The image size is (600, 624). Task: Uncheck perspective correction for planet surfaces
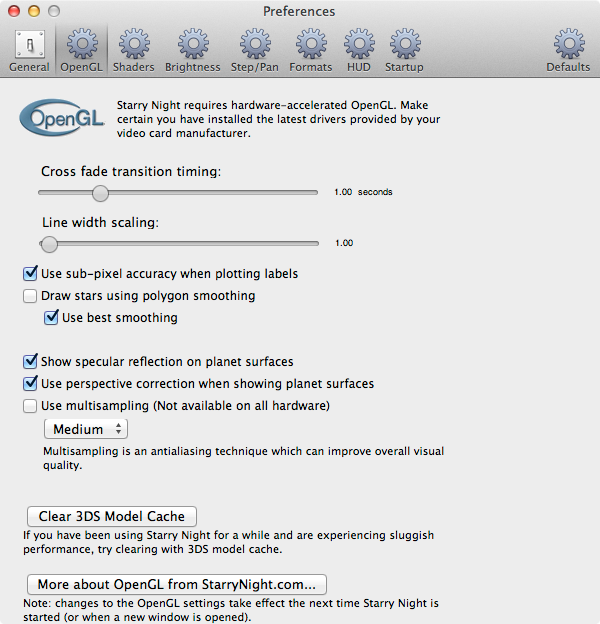[30, 384]
